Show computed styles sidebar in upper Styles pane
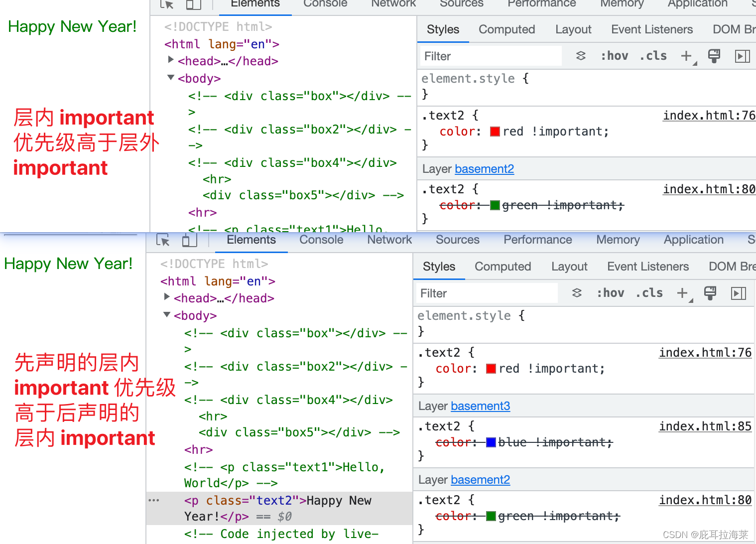This screenshot has height=544, width=756. 743,56
